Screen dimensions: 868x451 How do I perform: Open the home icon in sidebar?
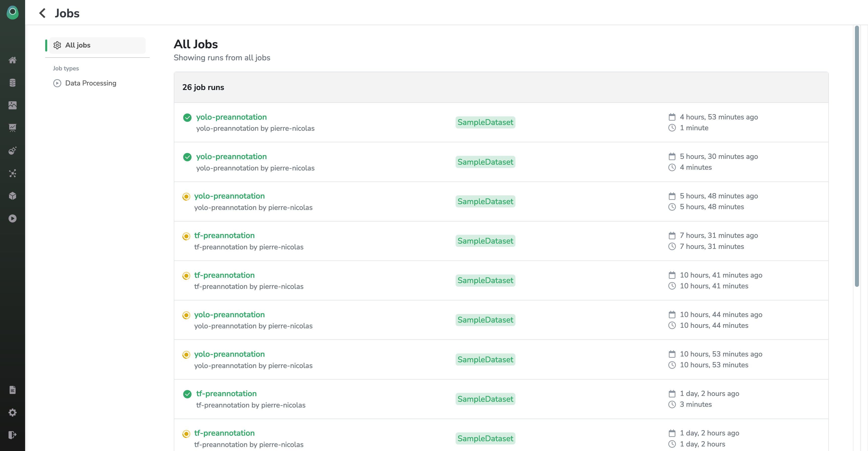click(x=13, y=60)
